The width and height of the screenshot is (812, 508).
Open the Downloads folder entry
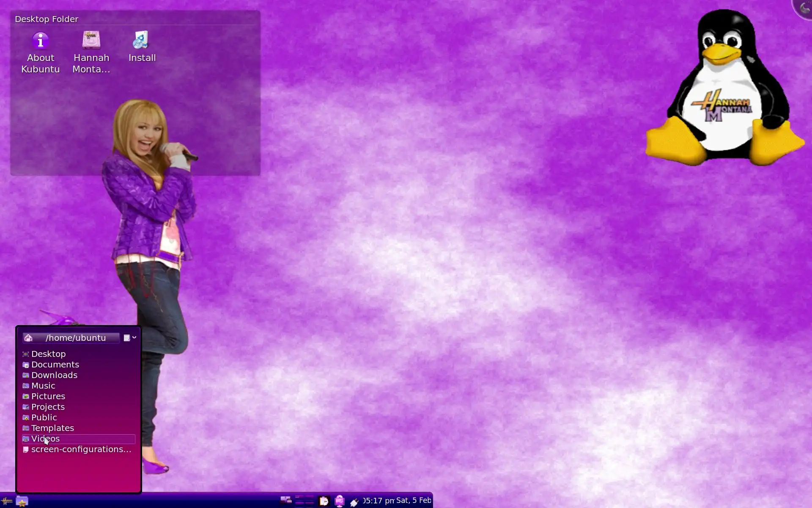coord(54,375)
